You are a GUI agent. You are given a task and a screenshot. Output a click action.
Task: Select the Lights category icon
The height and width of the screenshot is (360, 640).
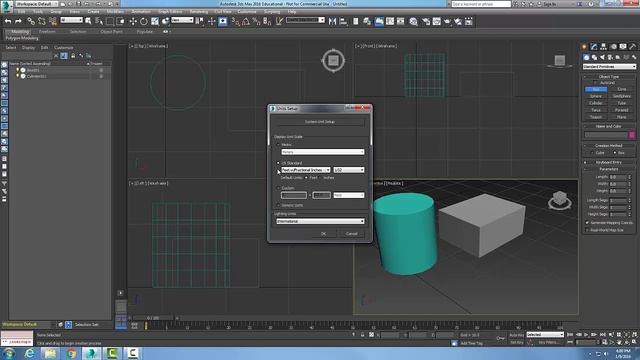(x=602, y=57)
